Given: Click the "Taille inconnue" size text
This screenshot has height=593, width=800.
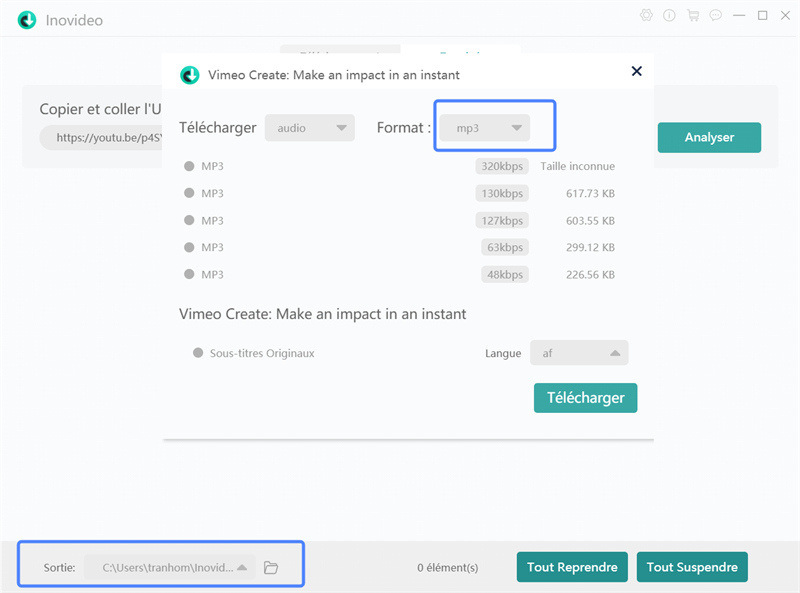Looking at the screenshot, I should tap(578, 166).
